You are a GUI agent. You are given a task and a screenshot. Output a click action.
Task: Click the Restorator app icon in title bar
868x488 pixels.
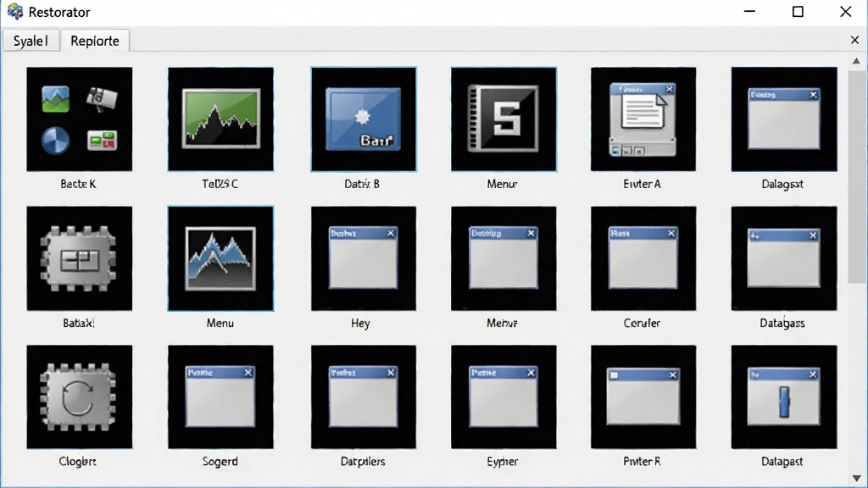point(15,12)
